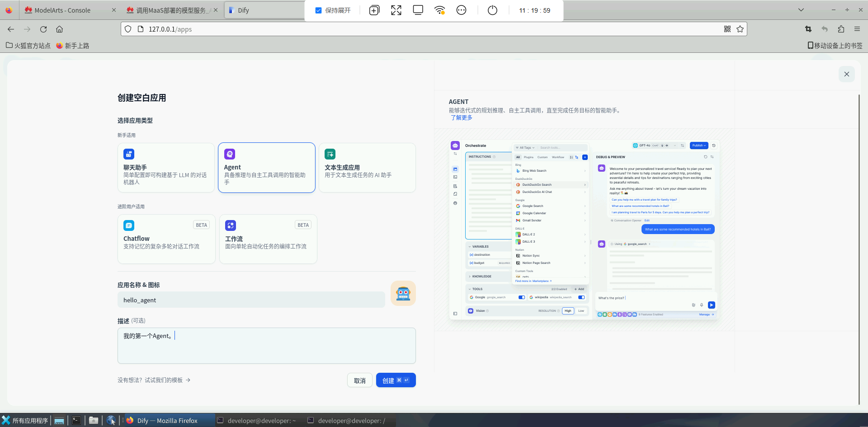Open the browser extensions puzzle icon
The width and height of the screenshot is (868, 427).
click(x=841, y=29)
